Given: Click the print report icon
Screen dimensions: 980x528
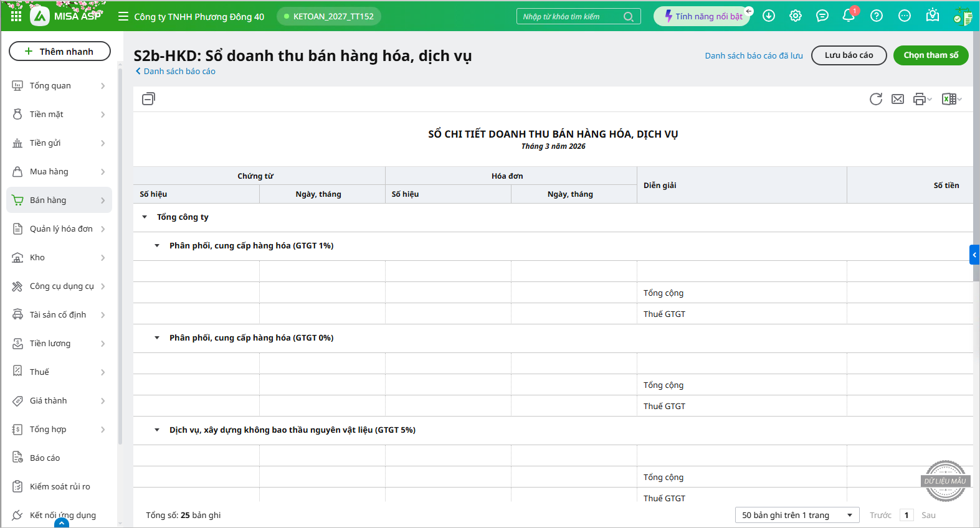Looking at the screenshot, I should 920,99.
